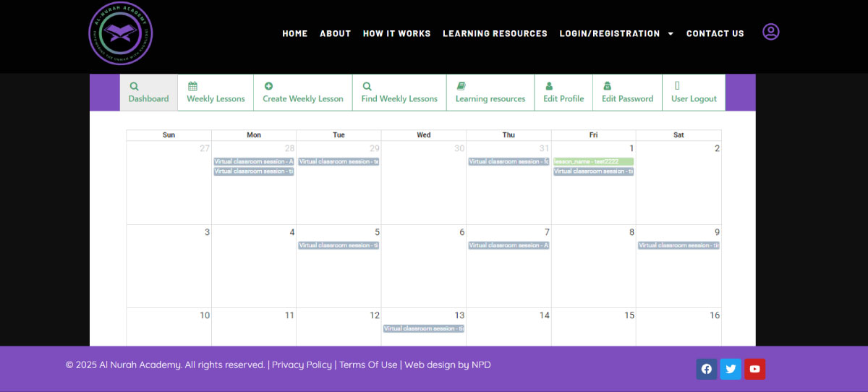Open the Find Weekly Lessons tab
Screen dimensions: 868x392
click(399, 93)
